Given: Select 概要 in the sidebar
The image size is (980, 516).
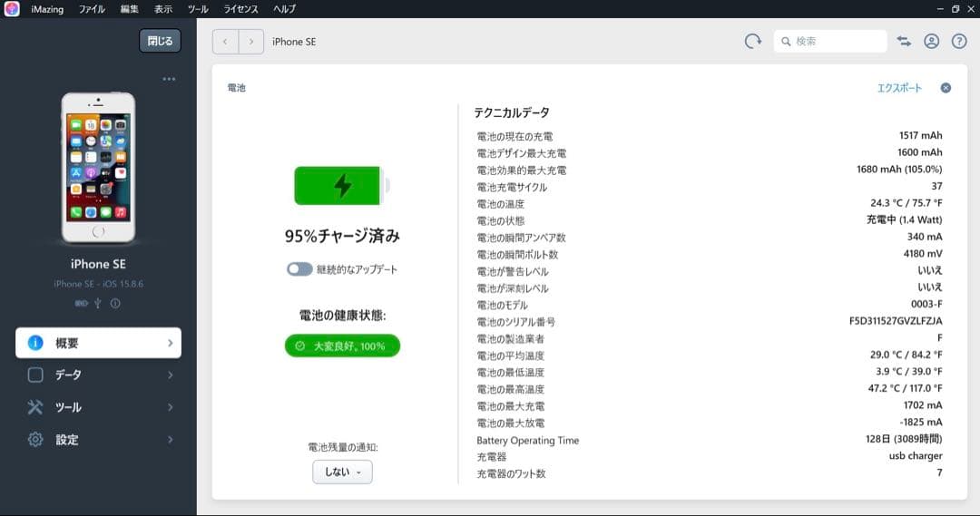Looking at the screenshot, I should coord(98,343).
